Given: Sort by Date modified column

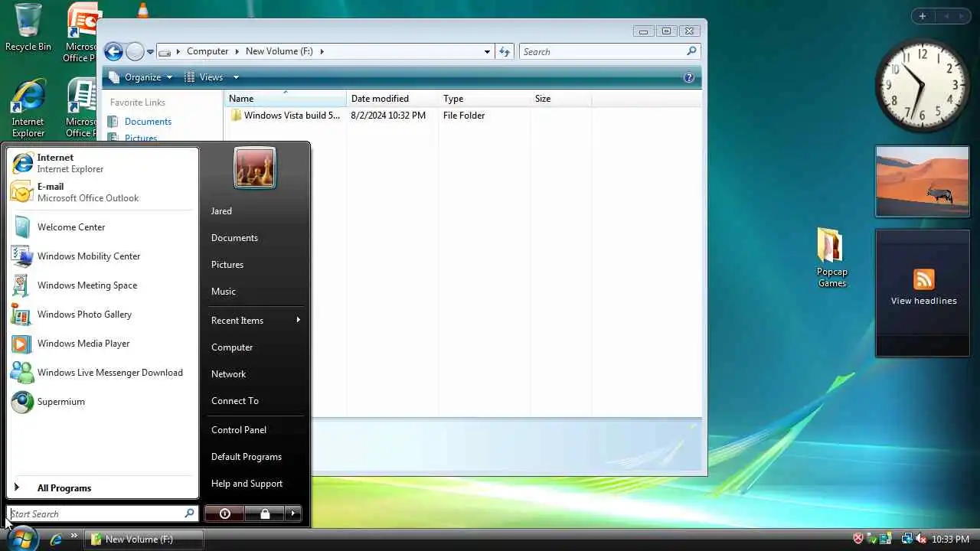Looking at the screenshot, I should tap(393, 99).
